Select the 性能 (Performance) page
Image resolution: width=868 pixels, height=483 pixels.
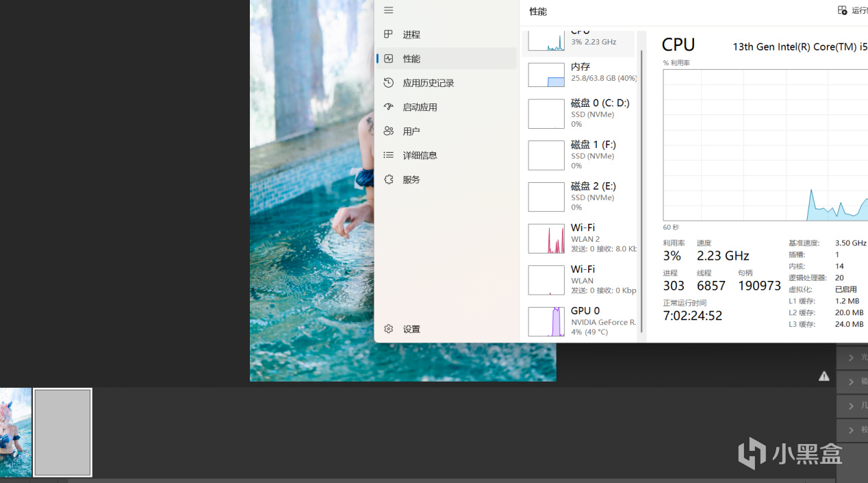pos(446,58)
